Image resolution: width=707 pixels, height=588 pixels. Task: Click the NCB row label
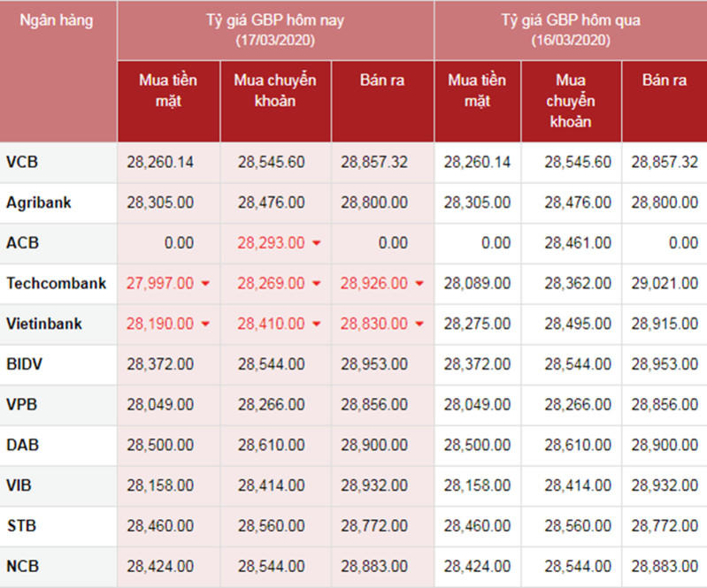pos(22,566)
